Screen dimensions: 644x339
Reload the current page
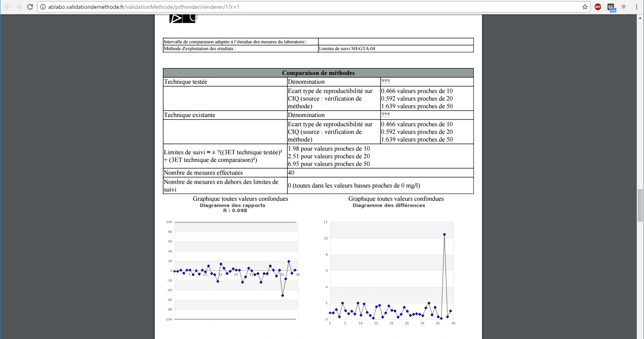[x=30, y=7]
